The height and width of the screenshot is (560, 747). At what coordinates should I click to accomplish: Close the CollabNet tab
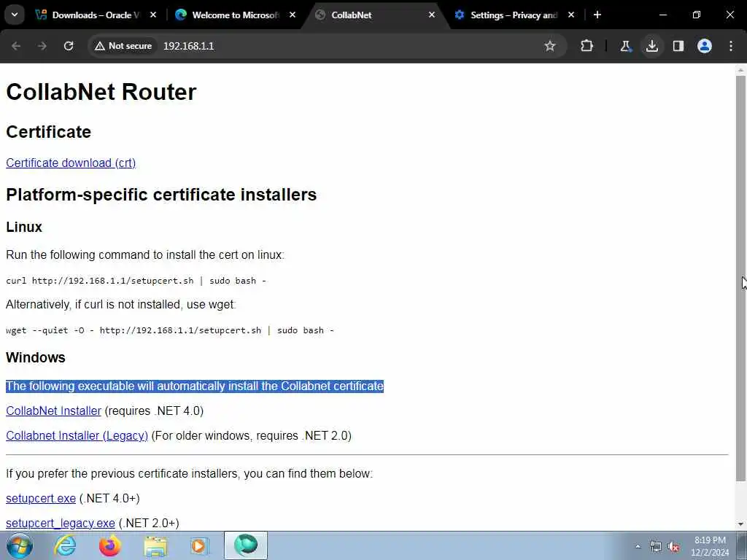coord(432,15)
